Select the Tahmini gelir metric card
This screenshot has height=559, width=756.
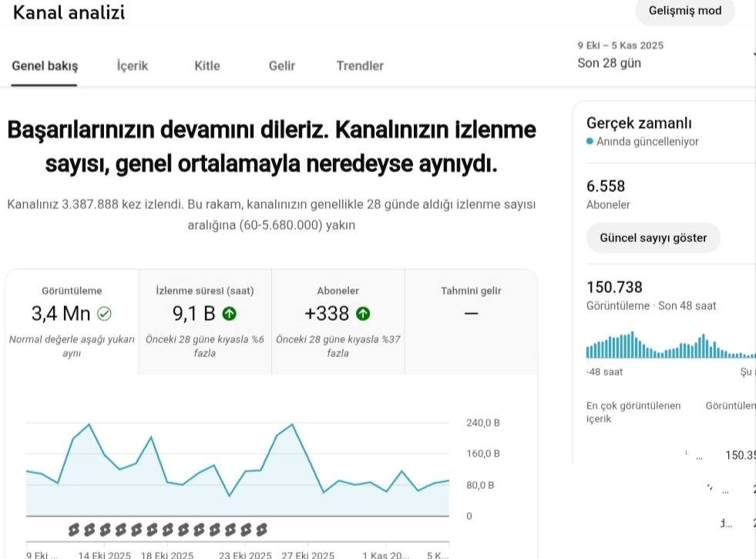pyautogui.click(x=471, y=322)
